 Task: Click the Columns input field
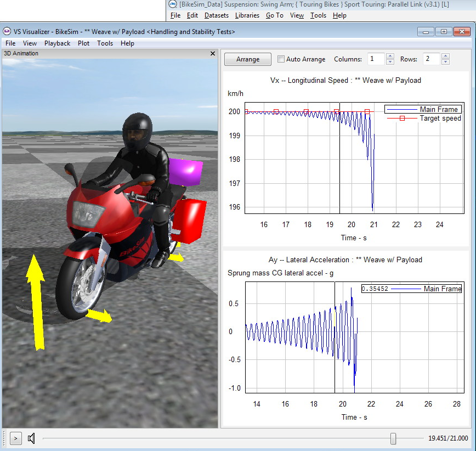coord(376,59)
